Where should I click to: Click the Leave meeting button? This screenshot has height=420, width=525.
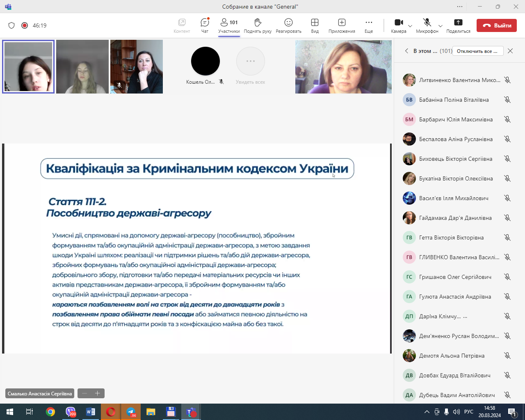pyautogui.click(x=496, y=25)
